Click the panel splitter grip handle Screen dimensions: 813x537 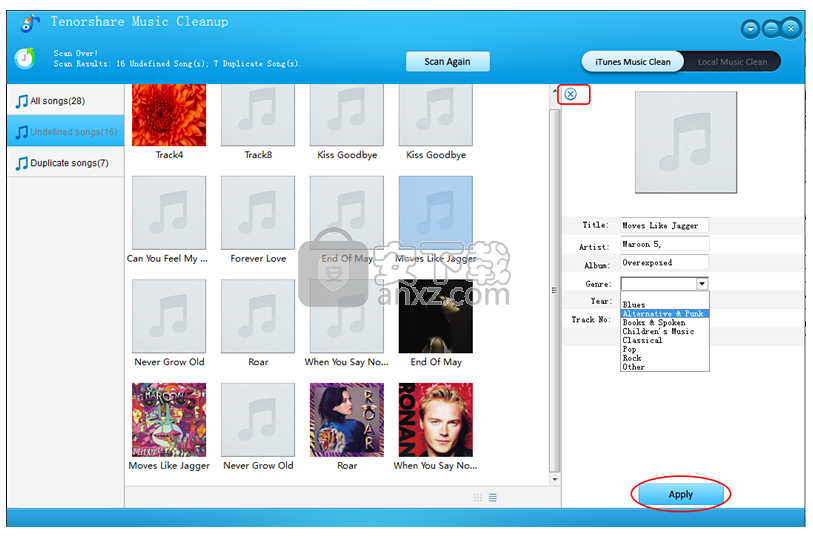click(x=554, y=290)
